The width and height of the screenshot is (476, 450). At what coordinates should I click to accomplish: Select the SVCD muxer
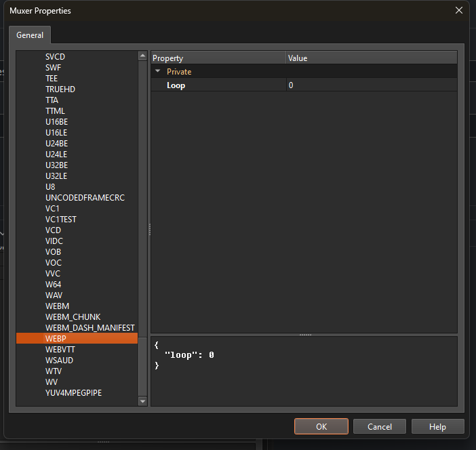point(56,57)
